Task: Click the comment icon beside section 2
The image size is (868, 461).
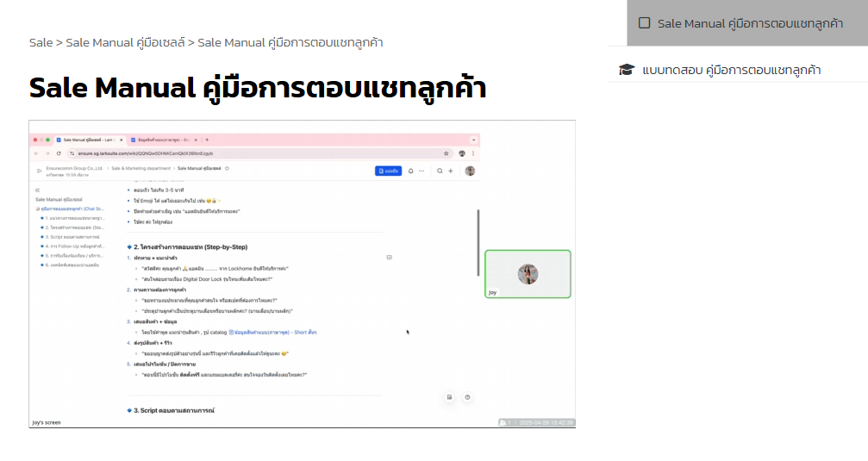Action: pos(390,257)
